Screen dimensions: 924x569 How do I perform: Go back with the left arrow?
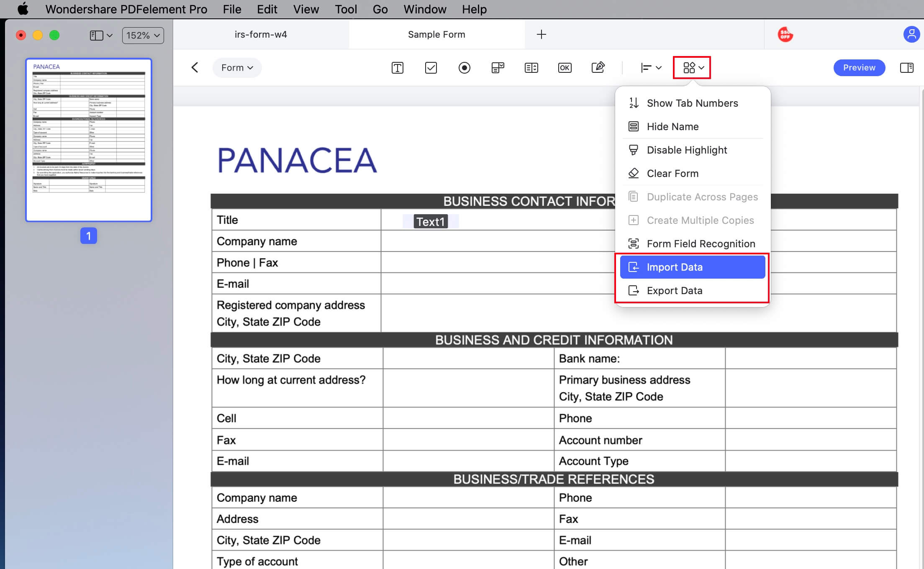point(195,68)
